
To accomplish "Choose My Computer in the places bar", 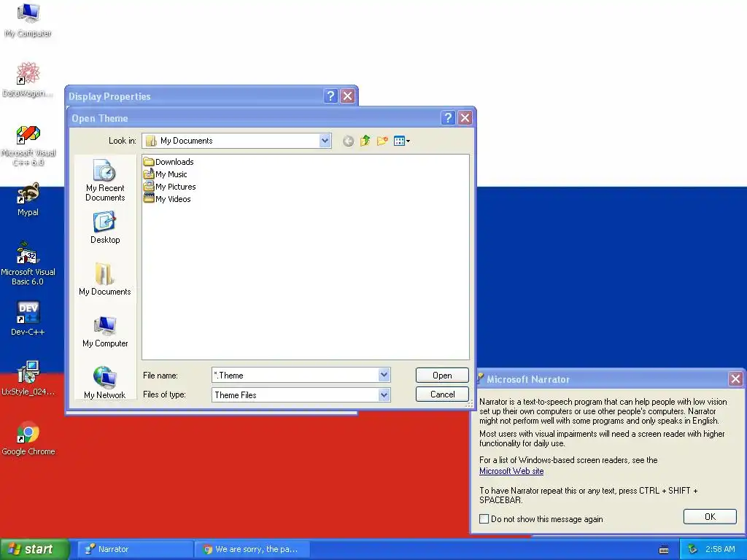I will pos(105,332).
